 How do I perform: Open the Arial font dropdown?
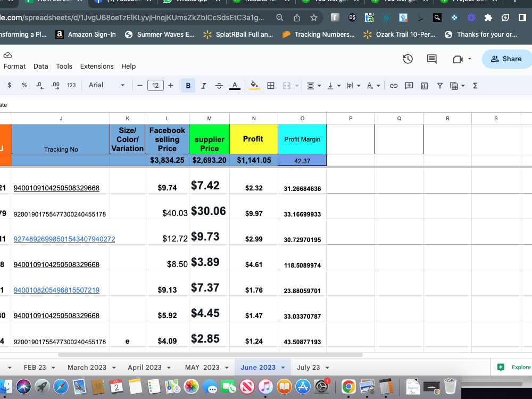(106, 85)
